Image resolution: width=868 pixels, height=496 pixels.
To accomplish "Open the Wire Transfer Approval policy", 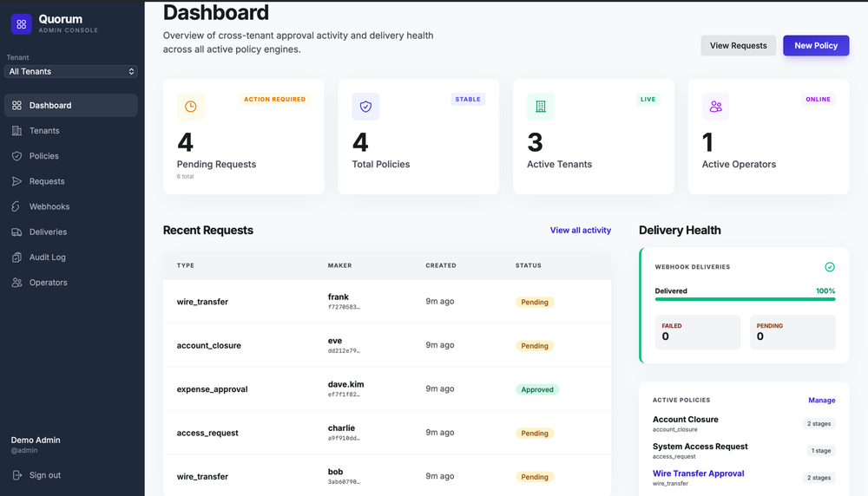I will [x=698, y=473].
